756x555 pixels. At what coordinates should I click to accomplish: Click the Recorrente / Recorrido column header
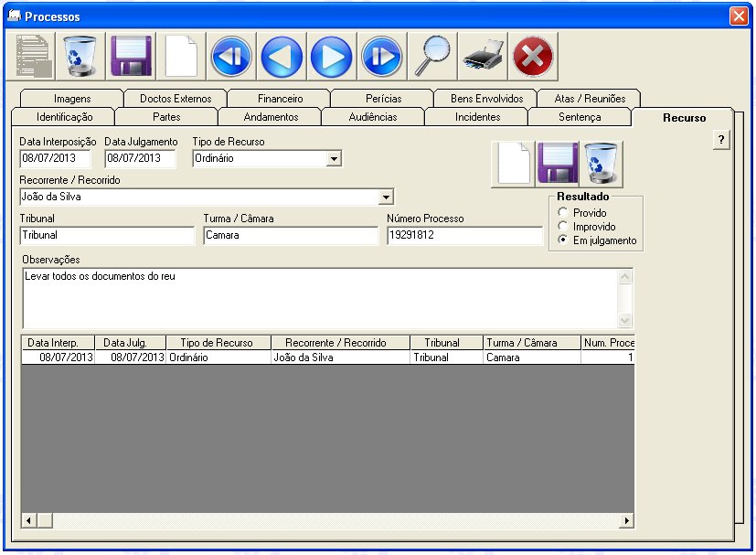pos(340,343)
